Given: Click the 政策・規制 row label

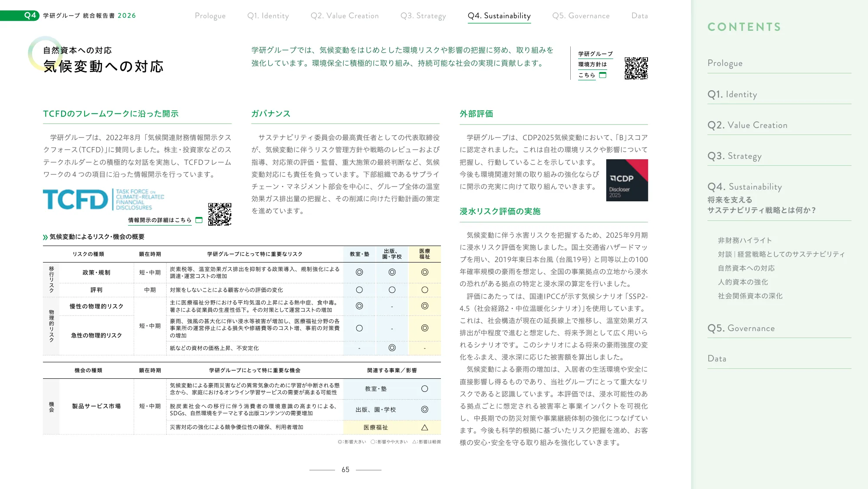Looking at the screenshot, I should click(x=96, y=272).
